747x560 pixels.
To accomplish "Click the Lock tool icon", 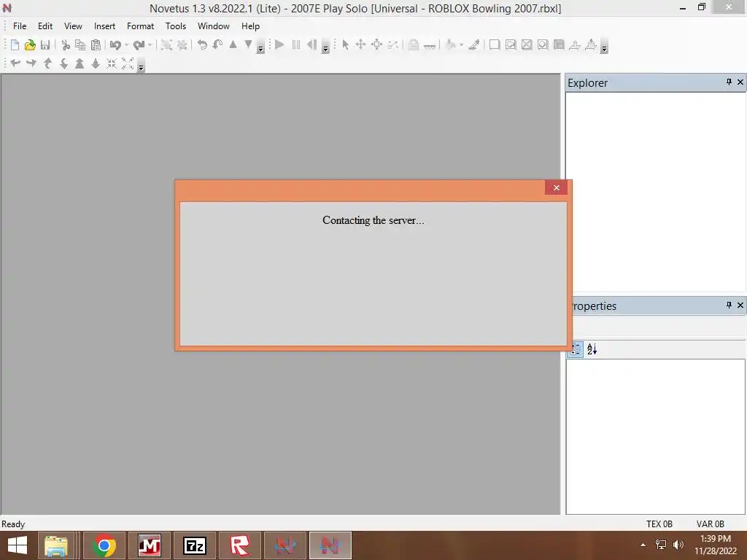I will point(414,44).
